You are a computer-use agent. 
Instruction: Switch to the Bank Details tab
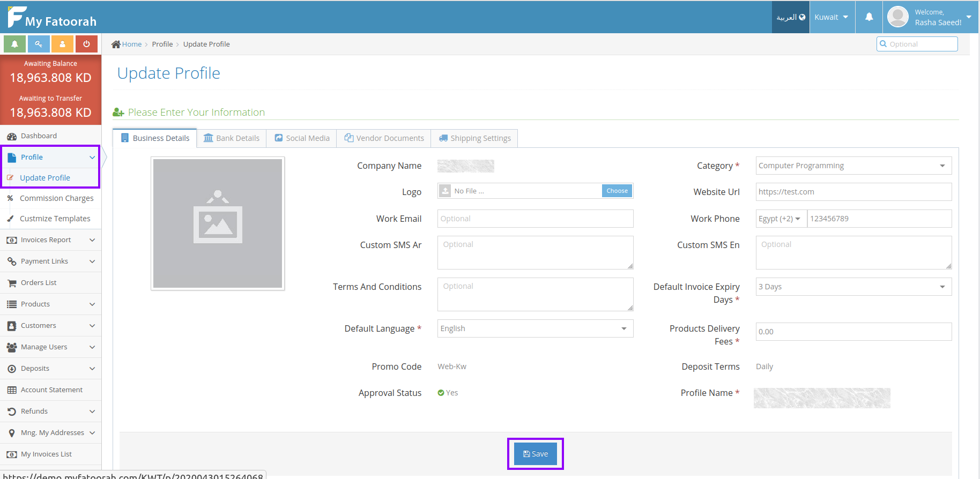click(232, 138)
